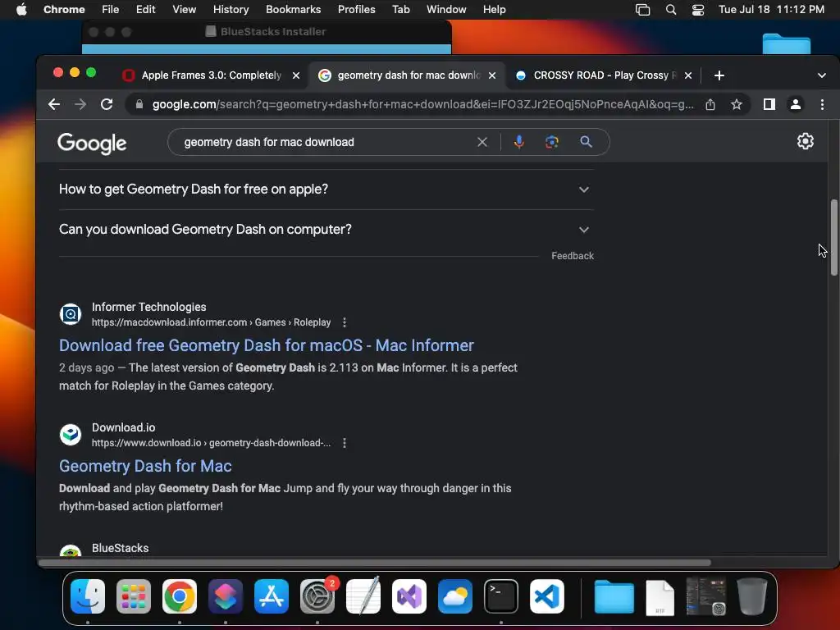Viewport: 840px width, 630px height.
Task: Reload the current Google page
Action: (107, 104)
